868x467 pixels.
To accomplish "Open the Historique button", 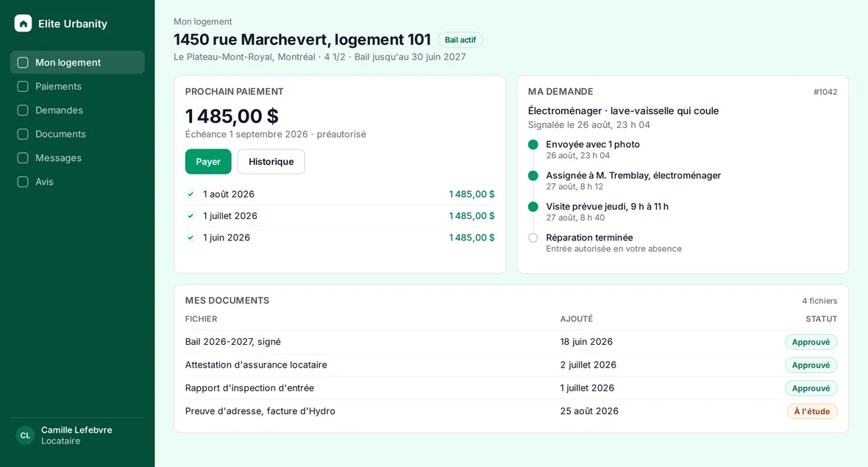I will tap(271, 162).
